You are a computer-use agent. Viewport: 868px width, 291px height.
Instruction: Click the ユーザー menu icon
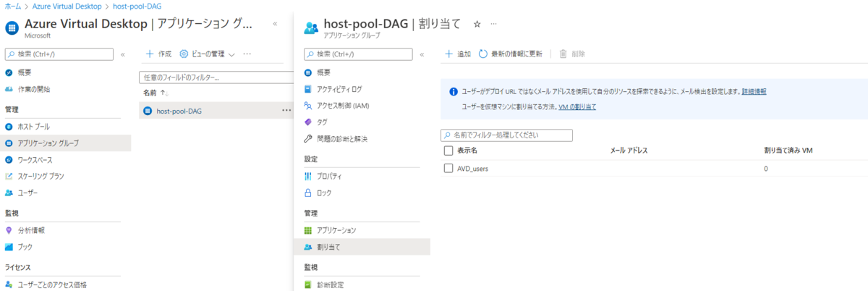pos(9,193)
